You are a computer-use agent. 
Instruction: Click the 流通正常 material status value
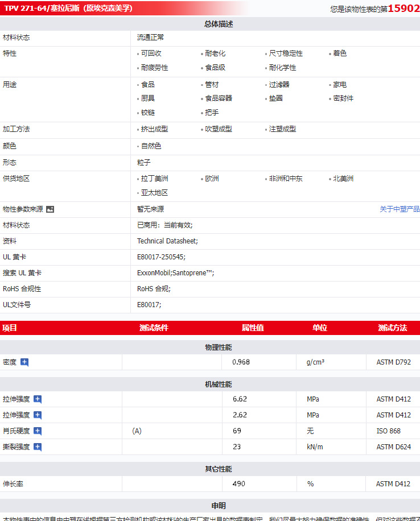(150, 38)
